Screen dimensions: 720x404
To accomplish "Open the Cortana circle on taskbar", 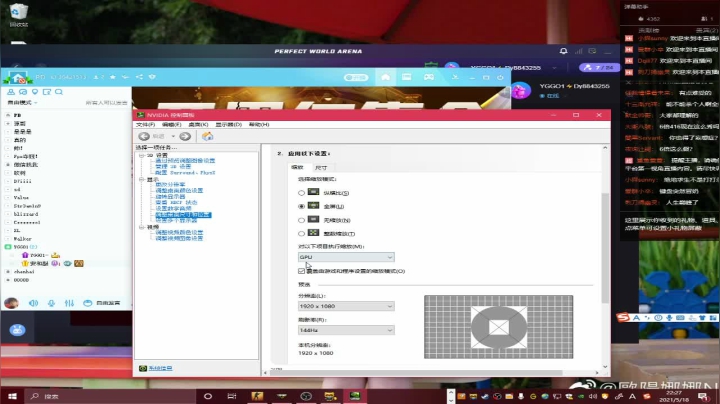I will tap(208, 396).
